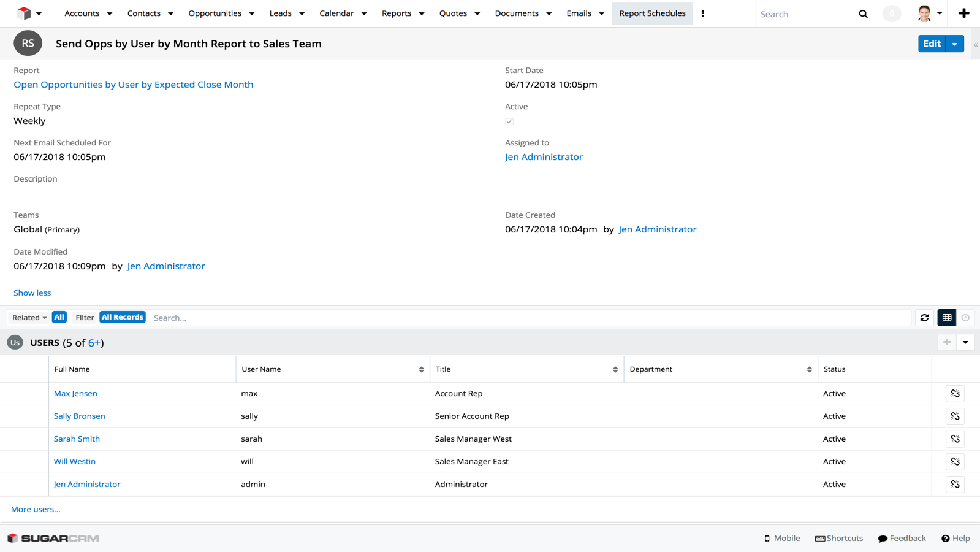Click the subpanel search input field
This screenshot has width=980, height=552.
[527, 318]
